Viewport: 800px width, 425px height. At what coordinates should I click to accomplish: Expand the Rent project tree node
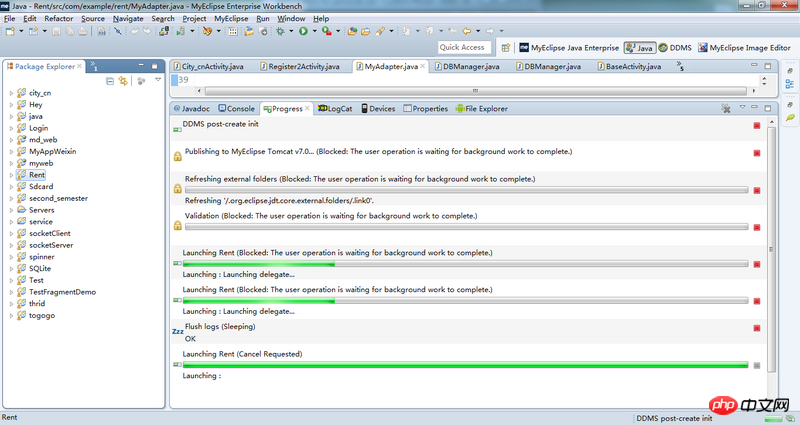pos(11,175)
